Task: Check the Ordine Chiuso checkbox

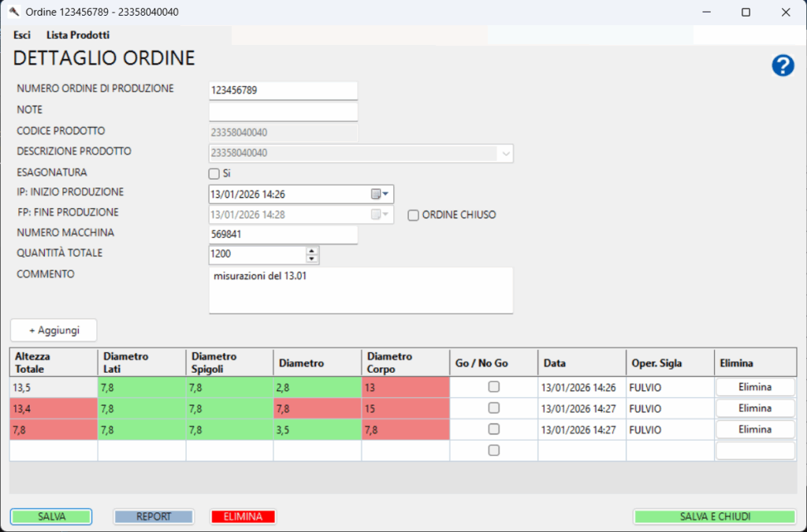Action: (x=413, y=215)
